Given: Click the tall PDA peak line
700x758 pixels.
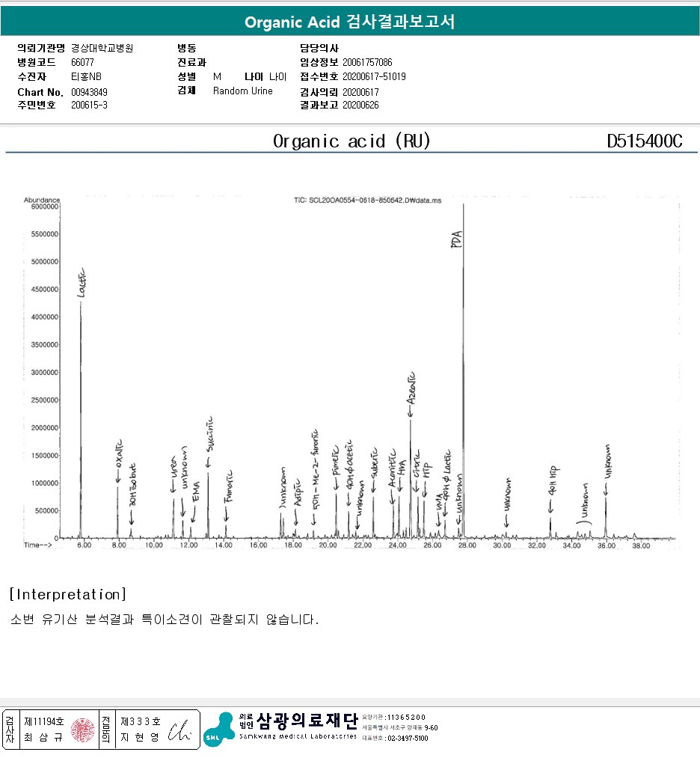Looking at the screenshot, I should click(x=463, y=370).
